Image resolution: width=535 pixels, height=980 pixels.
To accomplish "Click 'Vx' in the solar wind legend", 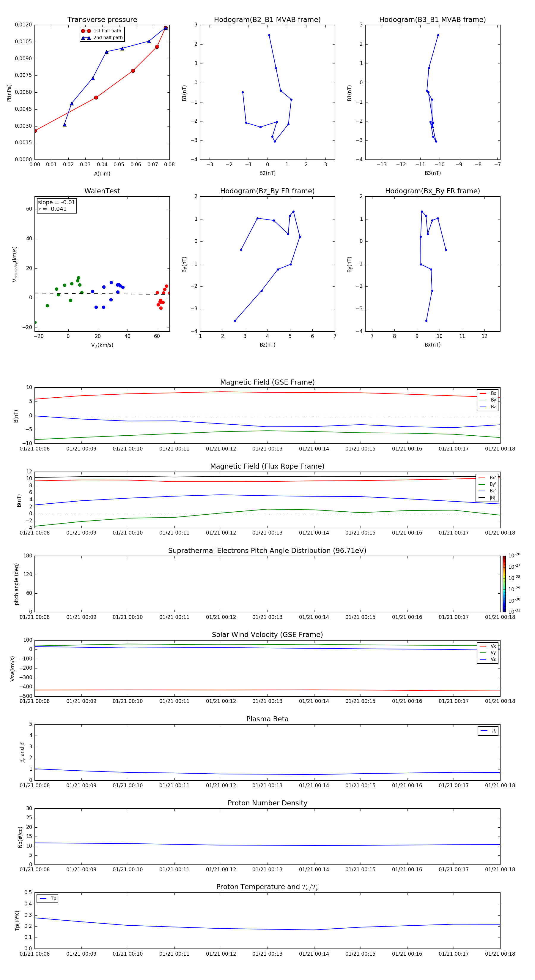I will point(493,646).
